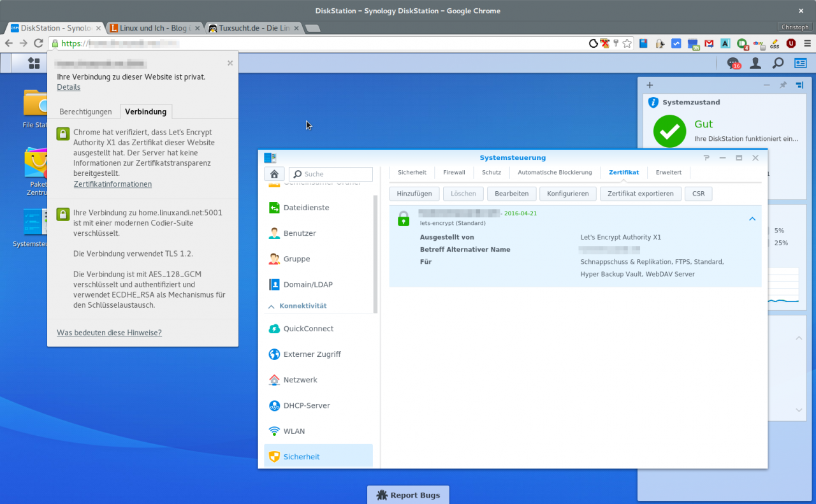The width and height of the screenshot is (816, 504).
Task: Click the widget panel layout icon
Action: pyautogui.click(x=799, y=85)
